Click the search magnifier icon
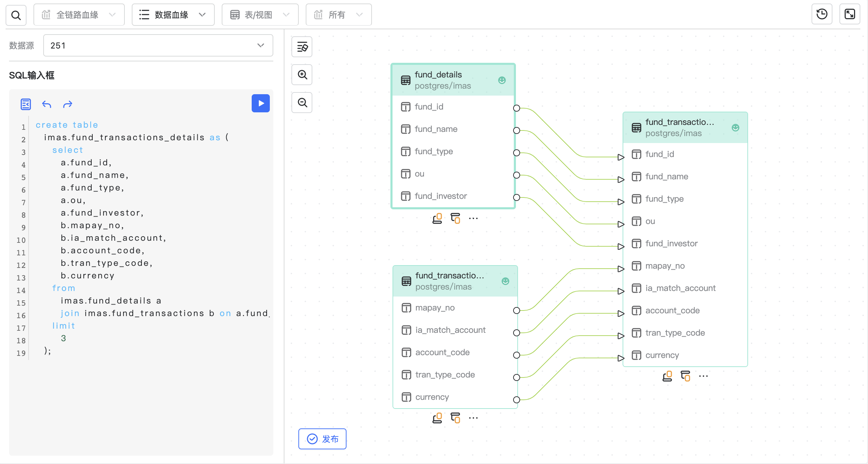 (x=16, y=15)
